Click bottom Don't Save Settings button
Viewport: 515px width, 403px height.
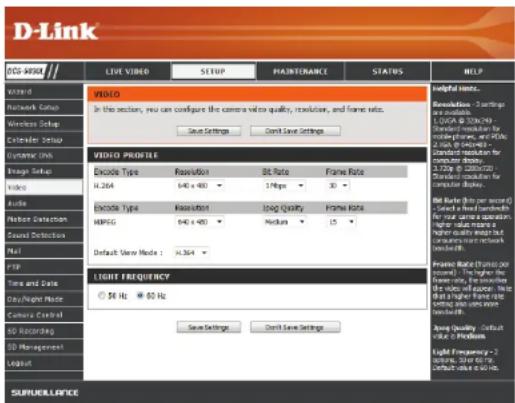(295, 327)
